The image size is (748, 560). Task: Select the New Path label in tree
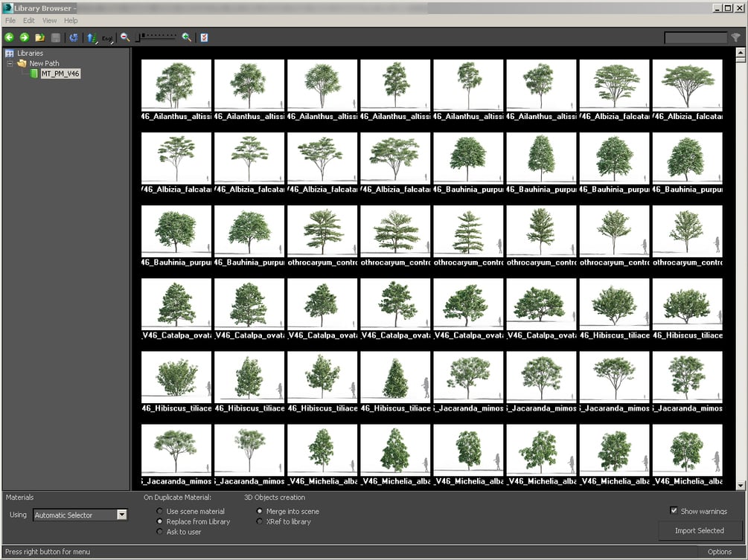pos(45,63)
